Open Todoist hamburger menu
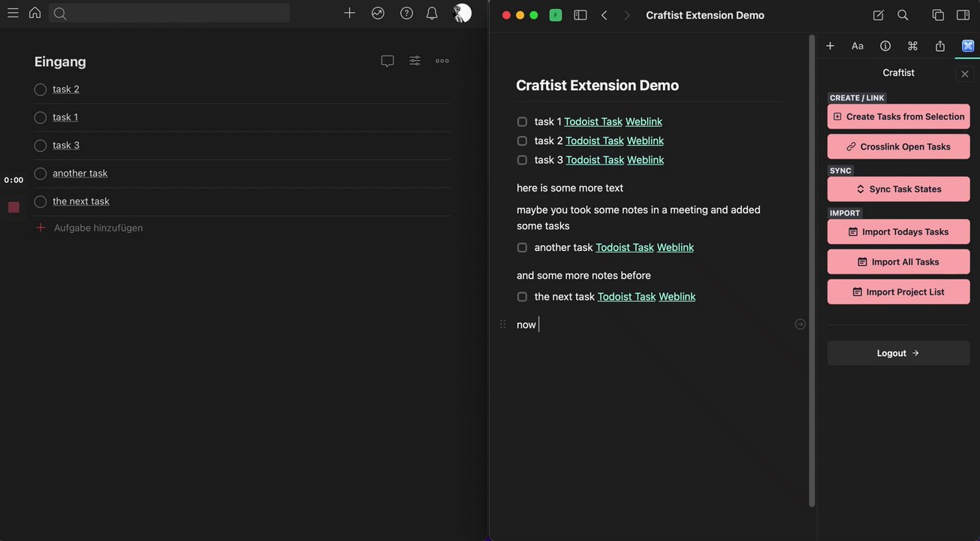 (13, 13)
